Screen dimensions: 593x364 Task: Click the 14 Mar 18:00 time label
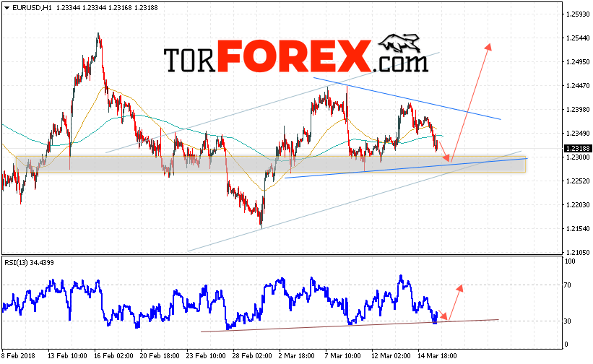[x=437, y=356]
